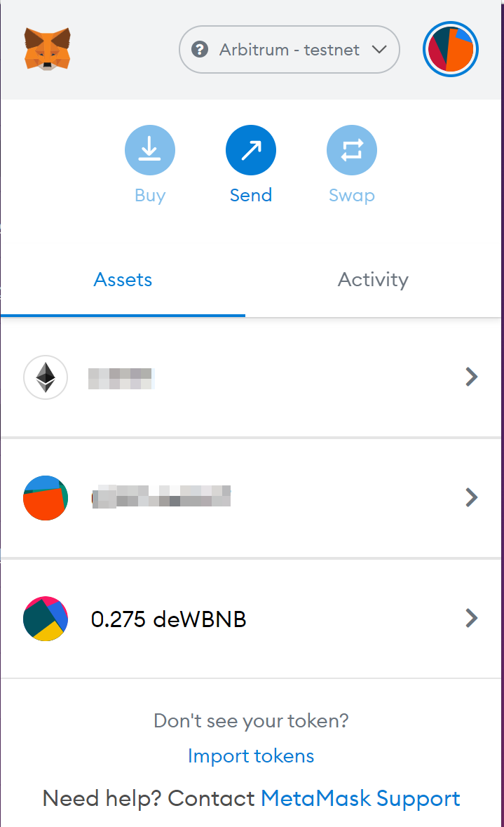Click the Ethereum token icon
The height and width of the screenshot is (827, 504).
(x=46, y=377)
